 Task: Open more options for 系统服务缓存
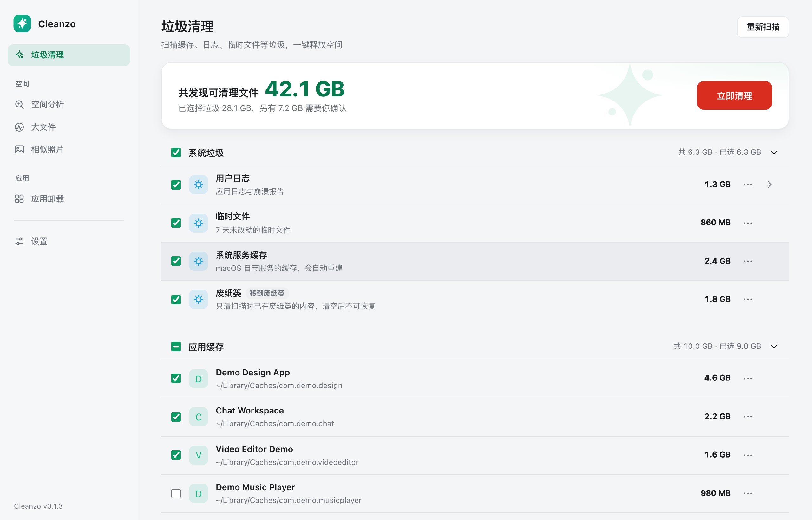point(748,261)
